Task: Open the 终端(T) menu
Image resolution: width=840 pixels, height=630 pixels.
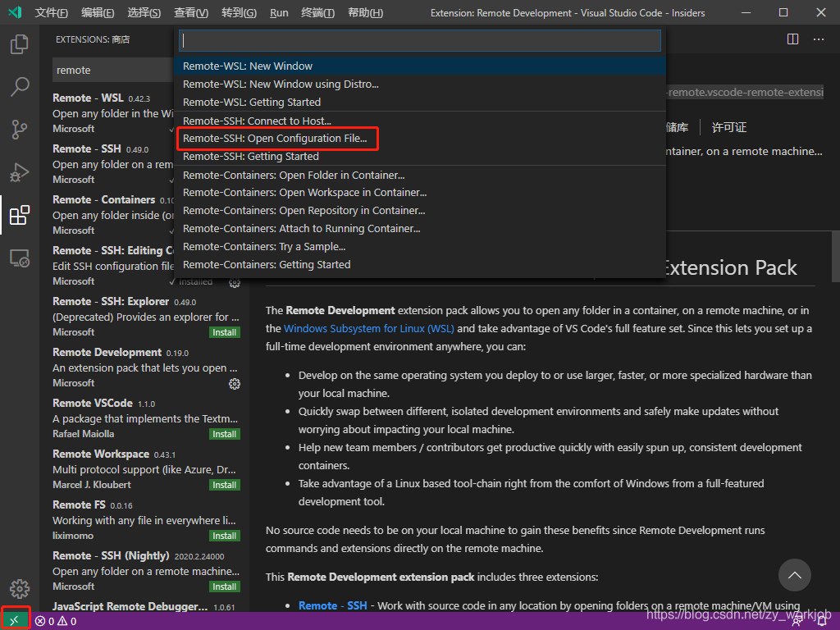Action: click(317, 12)
